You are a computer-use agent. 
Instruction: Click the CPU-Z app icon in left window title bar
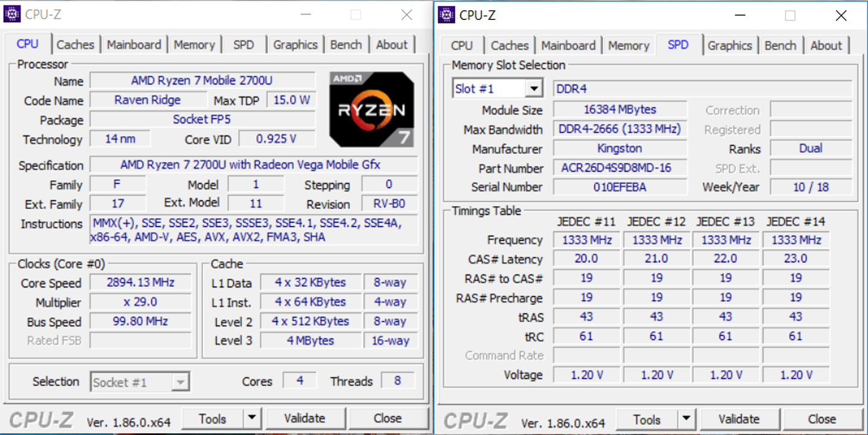(x=12, y=14)
